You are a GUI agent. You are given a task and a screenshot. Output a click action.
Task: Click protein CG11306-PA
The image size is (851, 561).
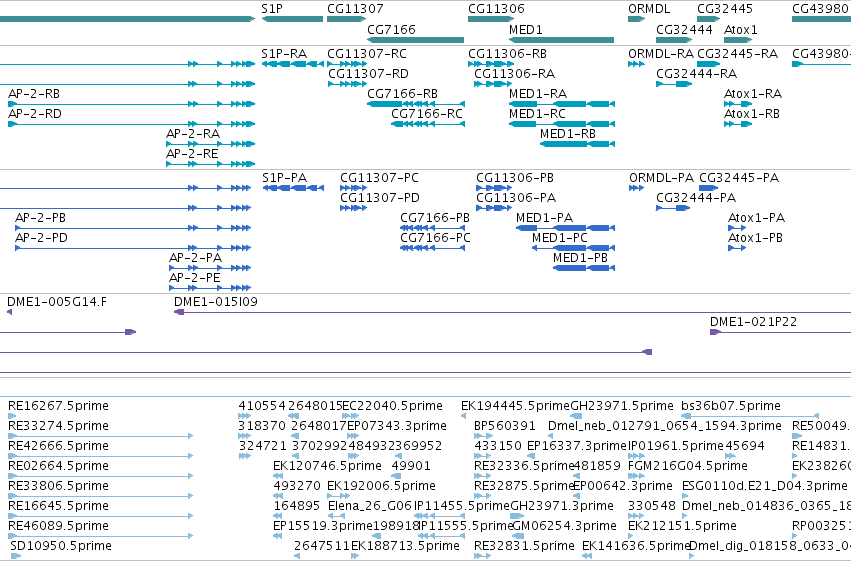point(516,197)
